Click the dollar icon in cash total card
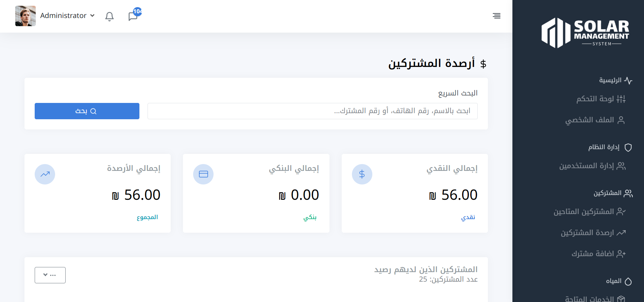This screenshot has width=644, height=302. click(362, 174)
